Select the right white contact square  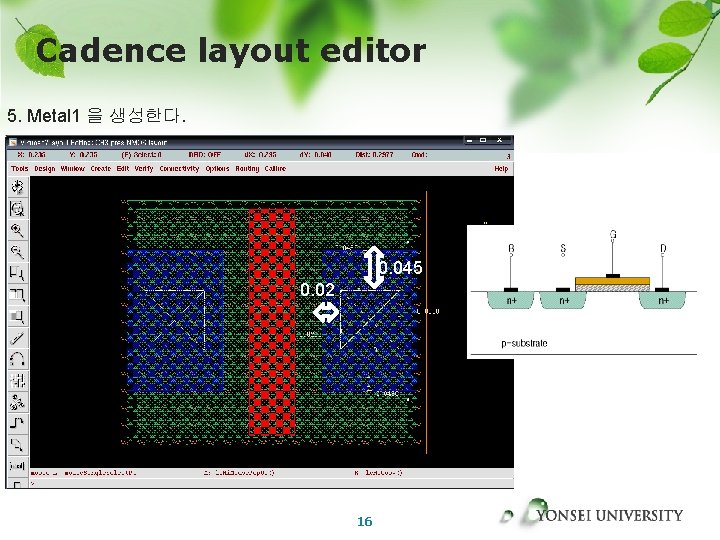click(370, 319)
